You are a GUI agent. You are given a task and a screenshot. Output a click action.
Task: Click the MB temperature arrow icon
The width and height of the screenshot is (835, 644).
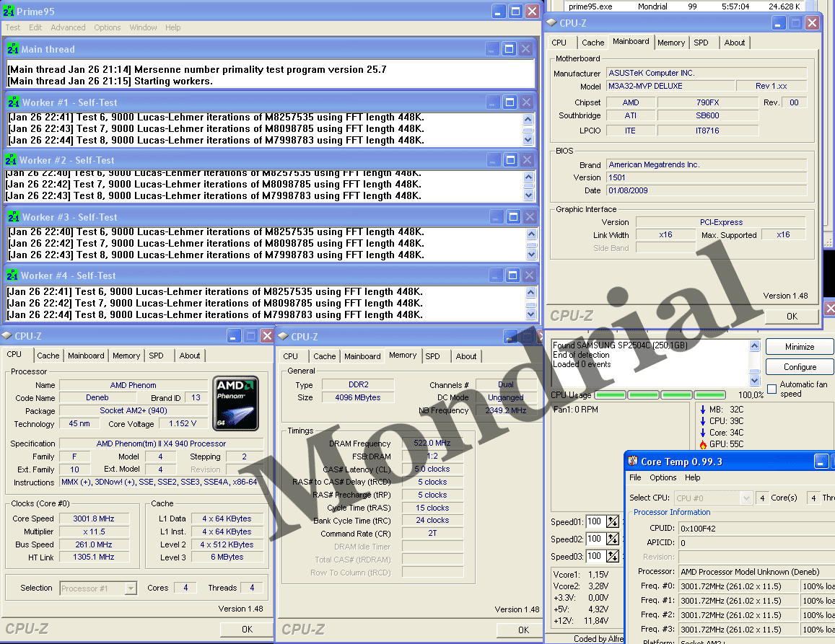point(703,410)
